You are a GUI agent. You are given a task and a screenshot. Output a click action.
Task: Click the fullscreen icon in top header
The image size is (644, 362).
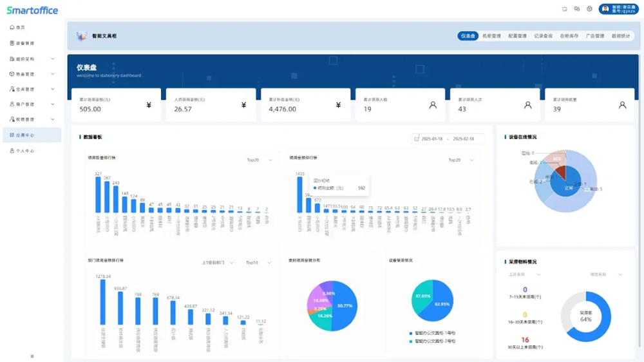[x=565, y=9]
